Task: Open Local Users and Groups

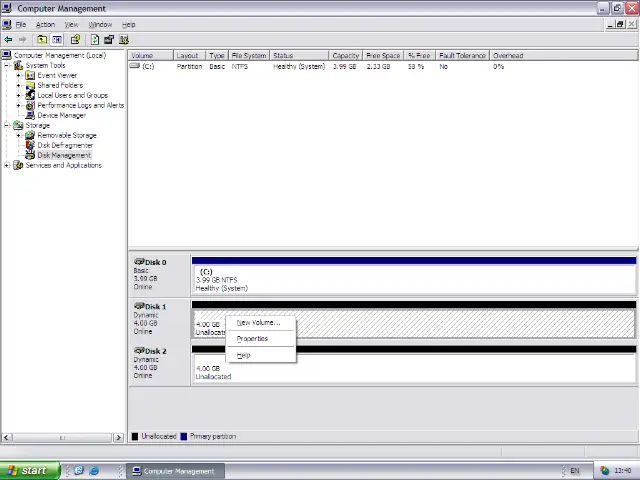Action: pos(73,96)
